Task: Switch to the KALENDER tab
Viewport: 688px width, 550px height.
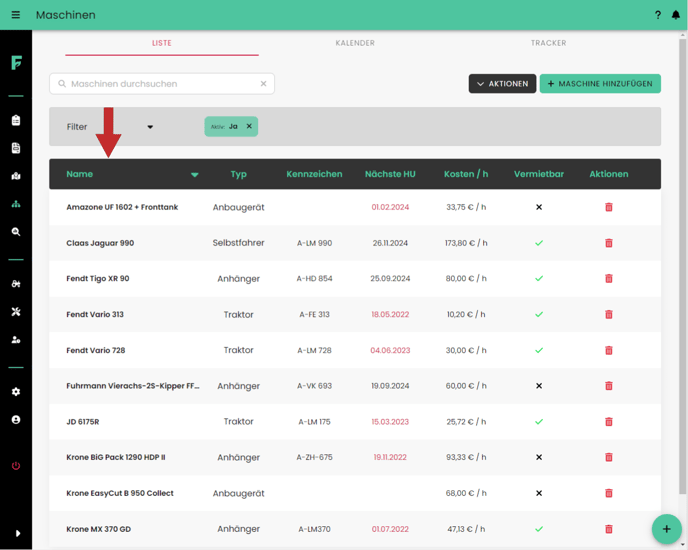Action: point(355,43)
